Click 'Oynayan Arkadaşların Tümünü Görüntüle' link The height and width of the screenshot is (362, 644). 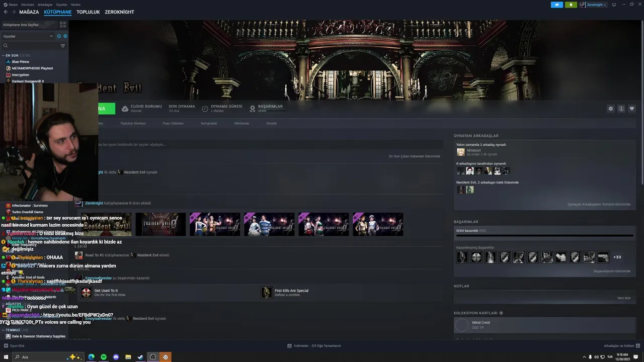point(599,205)
